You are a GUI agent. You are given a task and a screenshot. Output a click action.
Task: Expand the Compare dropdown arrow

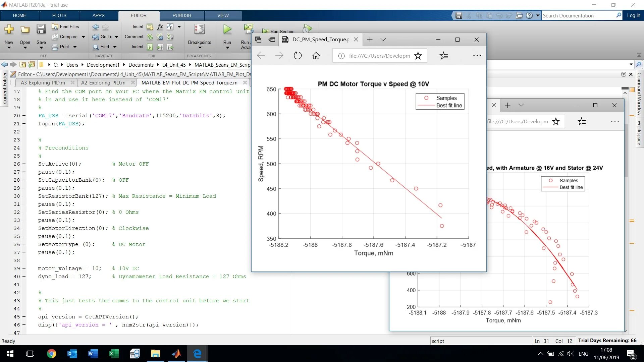click(83, 37)
